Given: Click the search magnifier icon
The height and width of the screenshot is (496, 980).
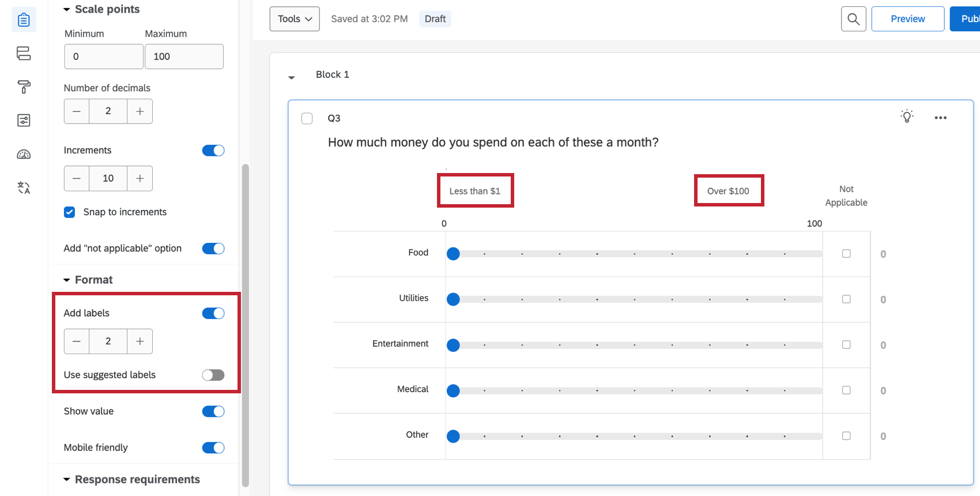Looking at the screenshot, I should click(x=853, y=19).
